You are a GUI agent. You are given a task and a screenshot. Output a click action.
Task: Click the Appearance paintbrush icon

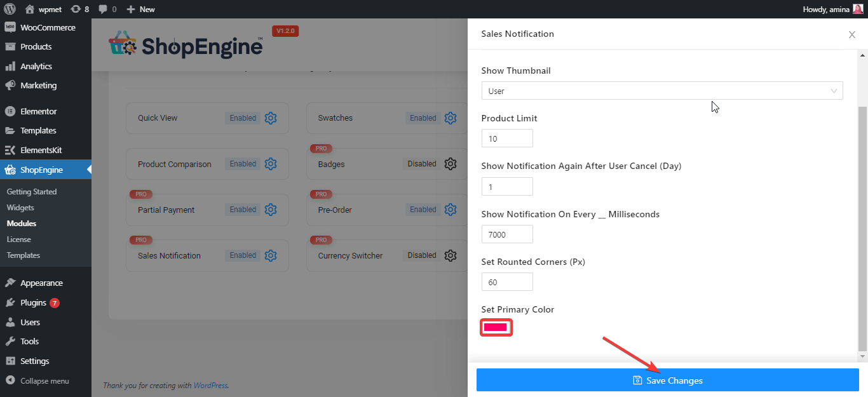pos(10,283)
